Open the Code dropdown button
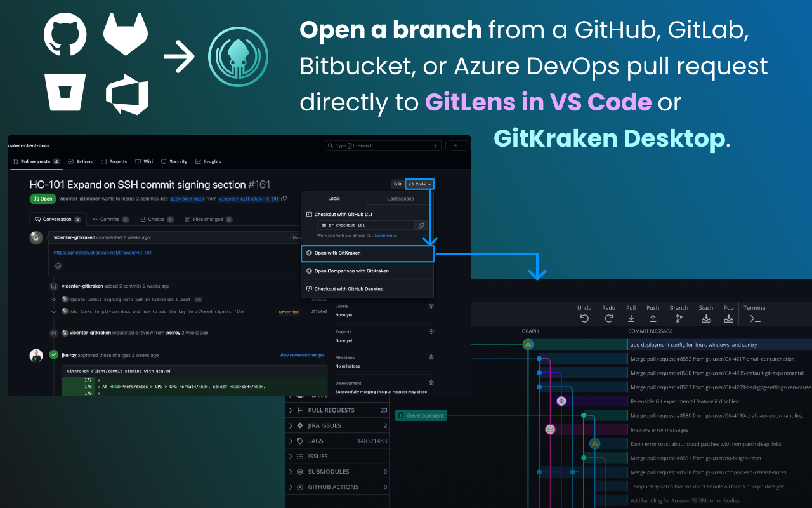The height and width of the screenshot is (508, 812). point(420,184)
